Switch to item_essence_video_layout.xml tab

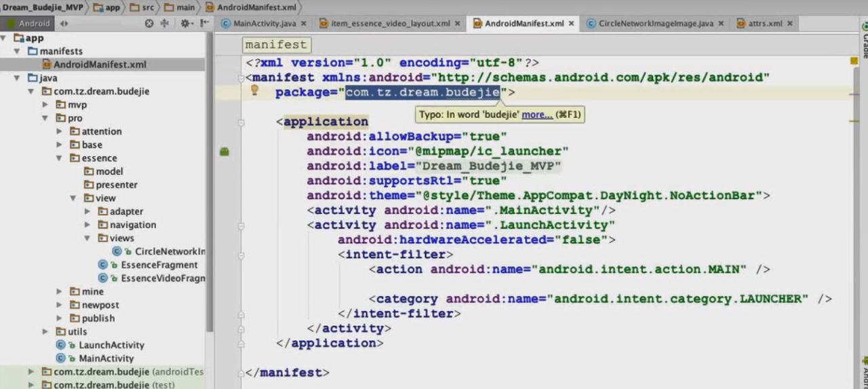pos(390,23)
